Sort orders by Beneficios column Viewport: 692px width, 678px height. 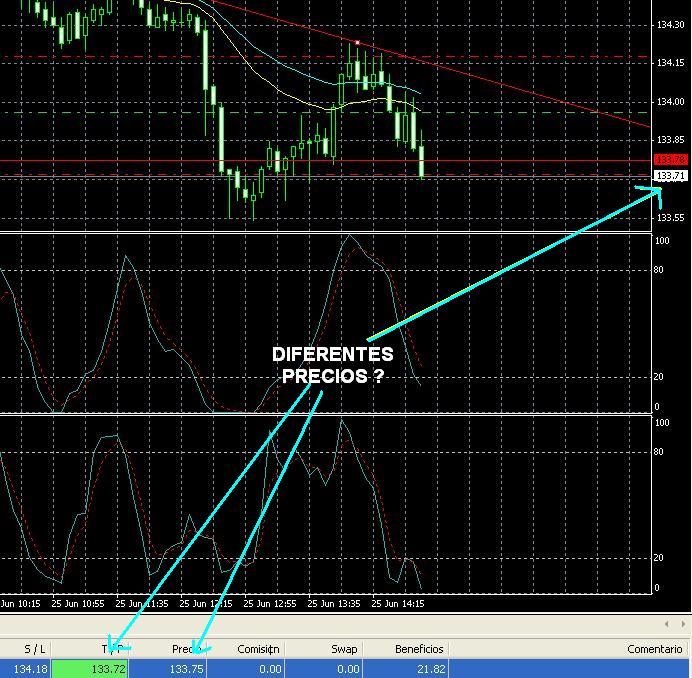click(417, 649)
